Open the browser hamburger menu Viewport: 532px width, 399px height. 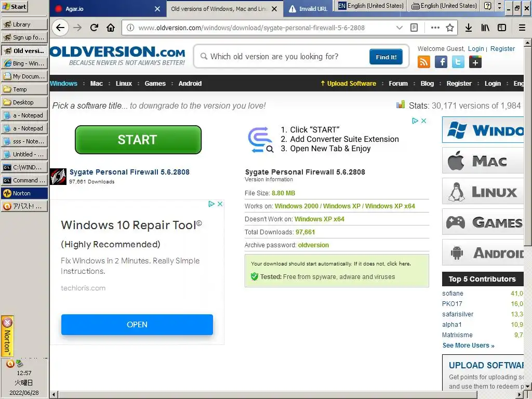(522, 28)
